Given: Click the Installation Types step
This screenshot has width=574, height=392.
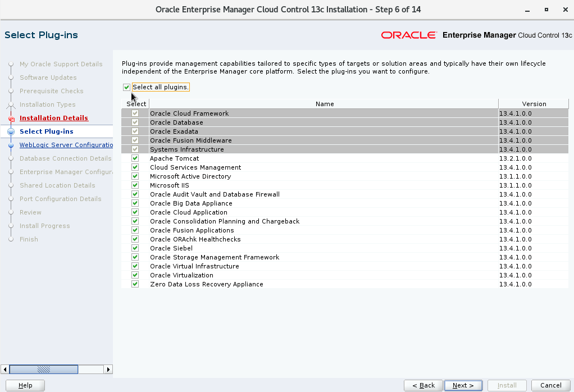Looking at the screenshot, I should pyautogui.click(x=47, y=104).
